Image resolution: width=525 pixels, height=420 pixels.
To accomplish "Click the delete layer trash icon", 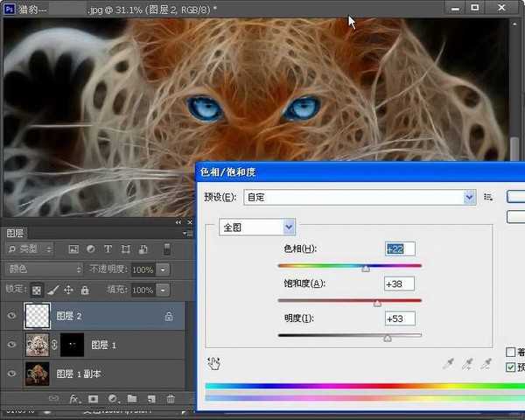I will (x=171, y=399).
